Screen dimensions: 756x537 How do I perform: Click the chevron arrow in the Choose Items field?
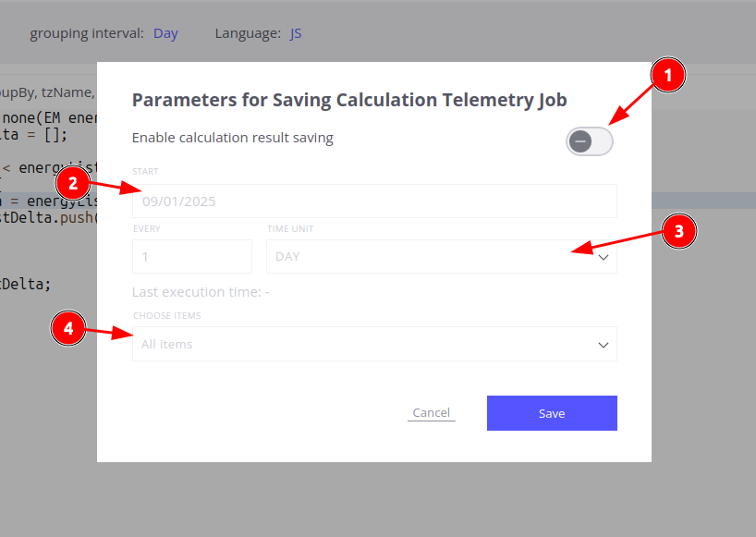coord(604,345)
